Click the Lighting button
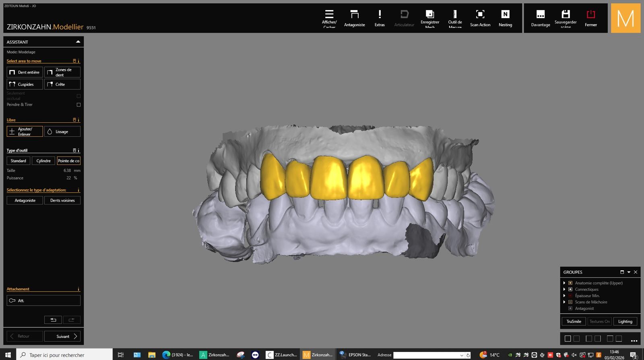 pos(625,321)
